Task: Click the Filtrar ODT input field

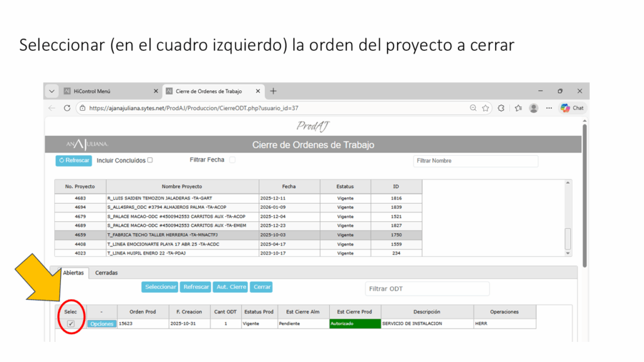Action: [427, 288]
